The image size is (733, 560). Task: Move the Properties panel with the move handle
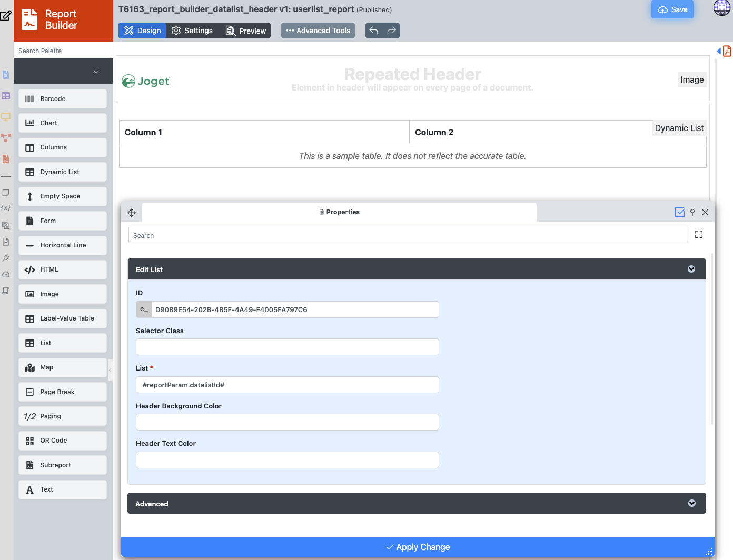point(132,213)
